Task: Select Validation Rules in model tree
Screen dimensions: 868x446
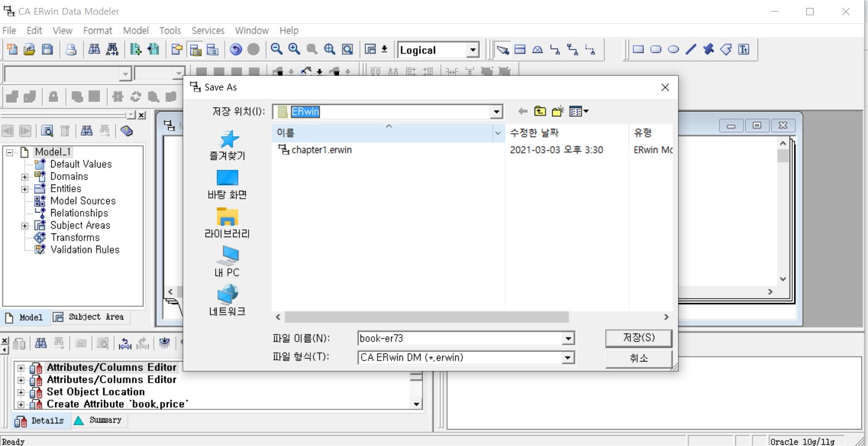Action: (85, 249)
